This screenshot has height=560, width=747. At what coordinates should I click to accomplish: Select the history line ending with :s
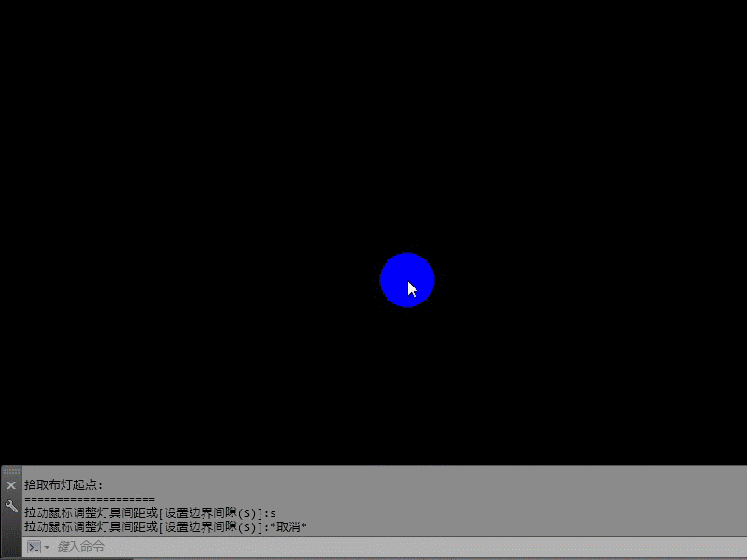point(150,513)
